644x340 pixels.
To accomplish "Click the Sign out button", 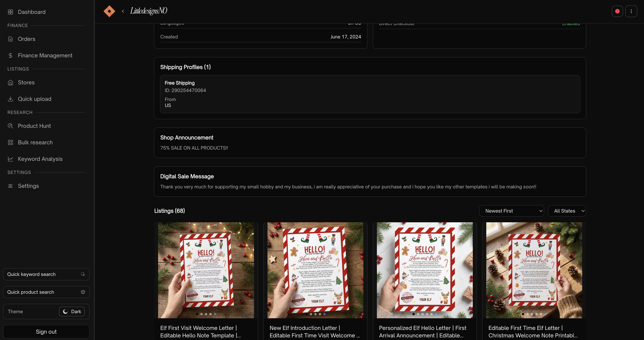I will pyautogui.click(x=46, y=332).
